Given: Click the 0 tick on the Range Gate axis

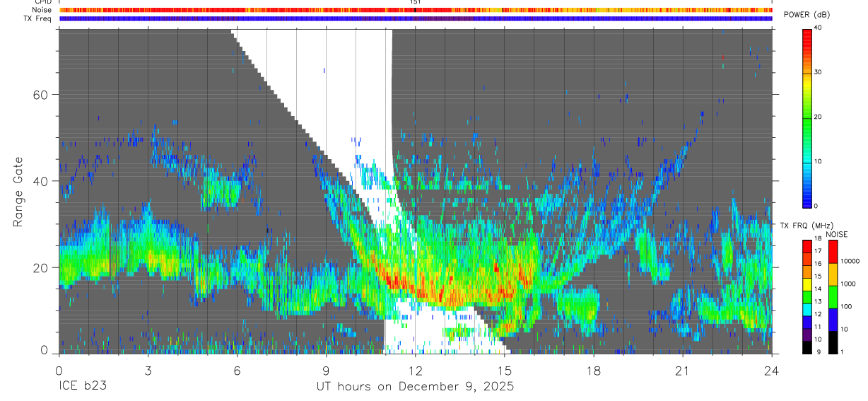Looking at the screenshot, I should [44, 349].
